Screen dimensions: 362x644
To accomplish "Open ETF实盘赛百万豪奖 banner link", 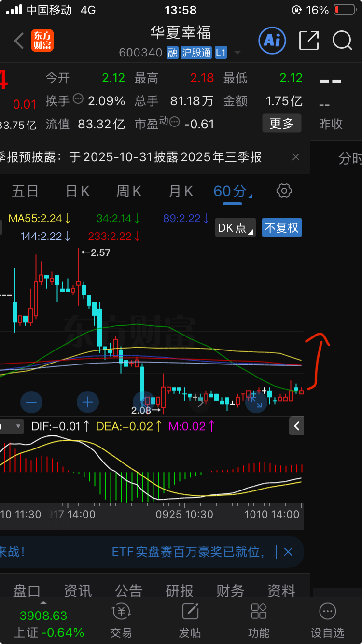I will pyautogui.click(x=188, y=551).
